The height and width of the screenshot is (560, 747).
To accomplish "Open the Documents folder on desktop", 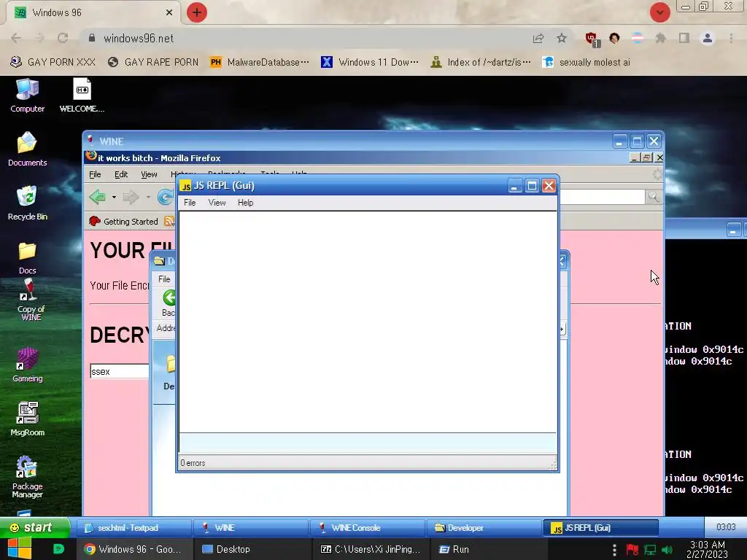I will 27,149.
